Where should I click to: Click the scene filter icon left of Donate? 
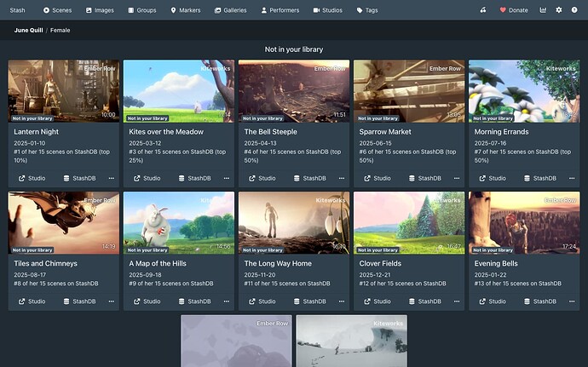[x=483, y=10]
